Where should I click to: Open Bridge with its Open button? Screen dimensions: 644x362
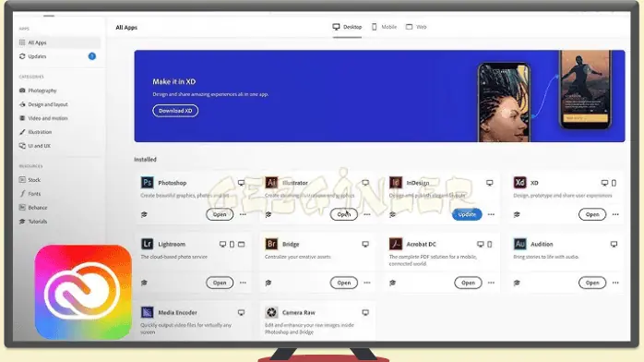pos(344,283)
